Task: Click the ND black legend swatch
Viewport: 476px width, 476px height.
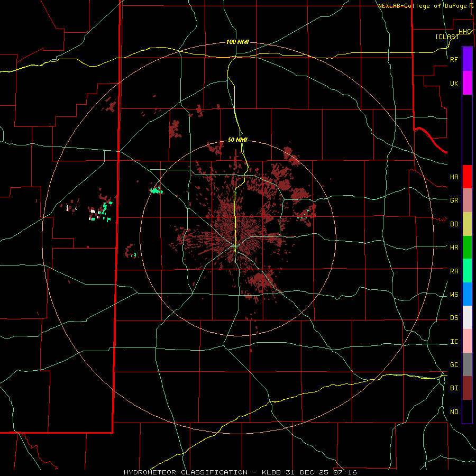Action: pos(467,411)
